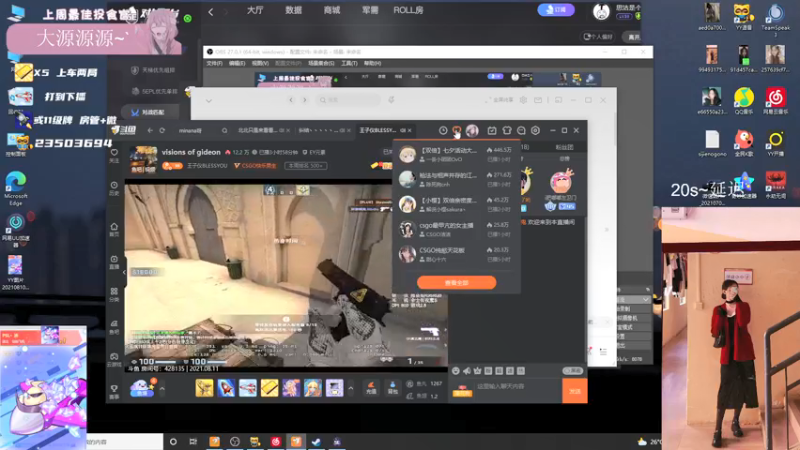Expand the chevron in the middle white window
The image size is (800, 450).
point(209,101)
